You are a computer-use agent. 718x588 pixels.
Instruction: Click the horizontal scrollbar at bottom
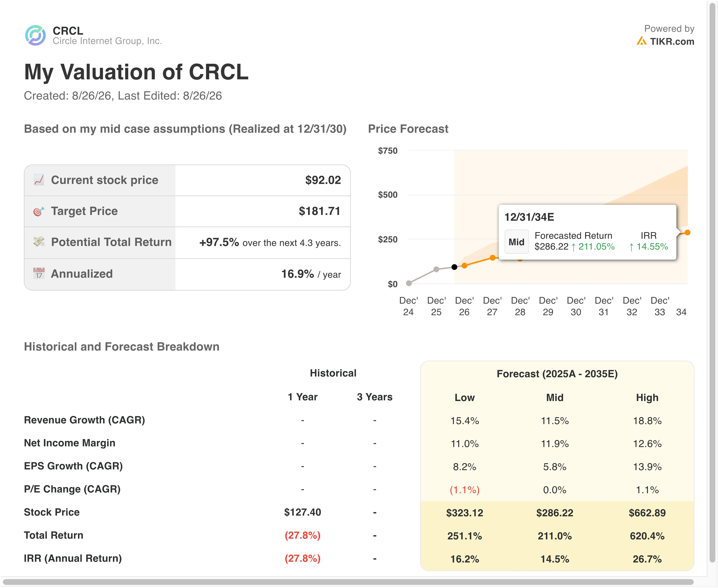pos(348,582)
